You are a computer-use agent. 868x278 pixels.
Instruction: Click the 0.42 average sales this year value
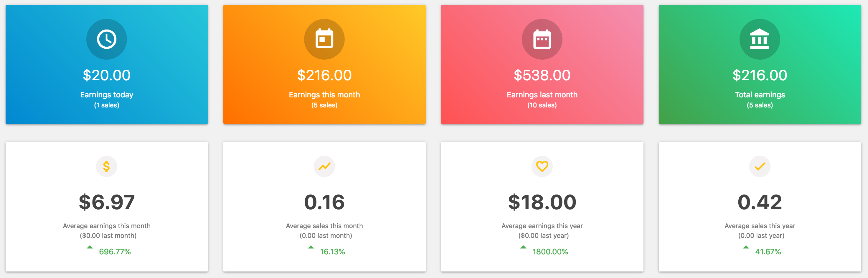[x=760, y=202]
